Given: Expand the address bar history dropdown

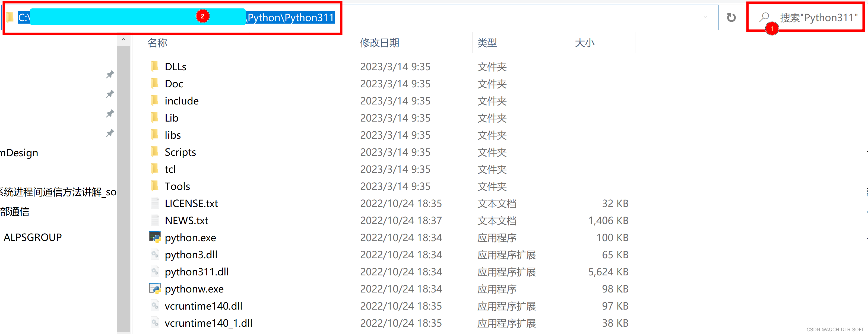Looking at the screenshot, I should coord(705,18).
